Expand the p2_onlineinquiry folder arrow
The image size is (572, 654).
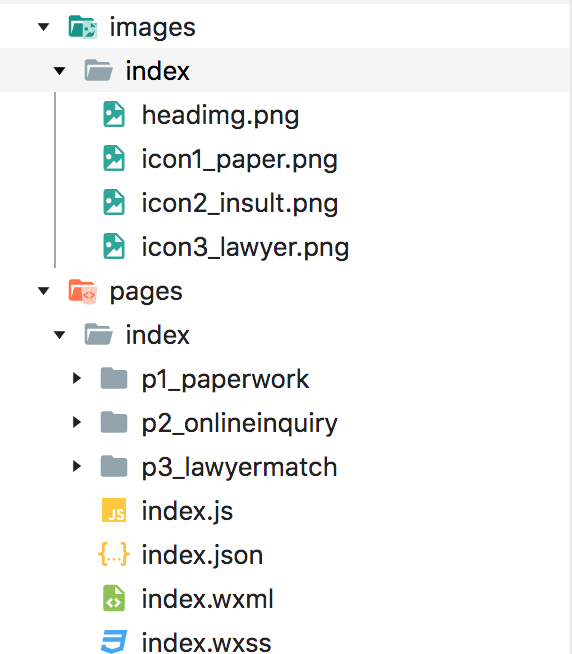[x=77, y=422]
